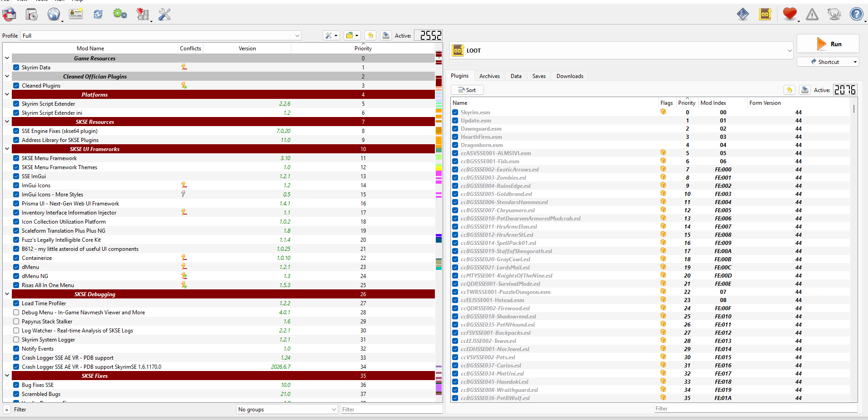Image resolution: width=868 pixels, height=420 pixels.
Task: Uncheck the Skyrim Script Extender mod
Action: coord(16,103)
